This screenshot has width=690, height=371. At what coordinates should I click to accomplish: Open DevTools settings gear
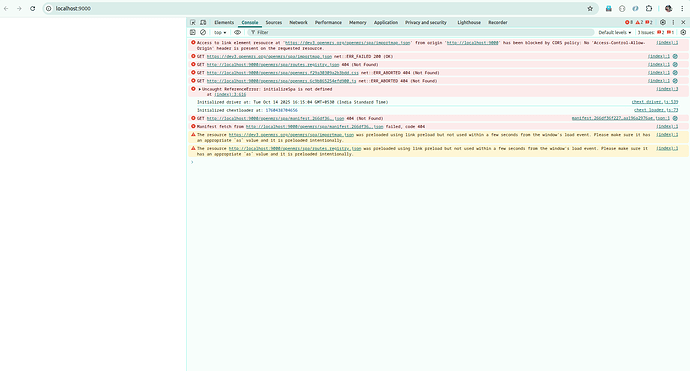click(663, 22)
